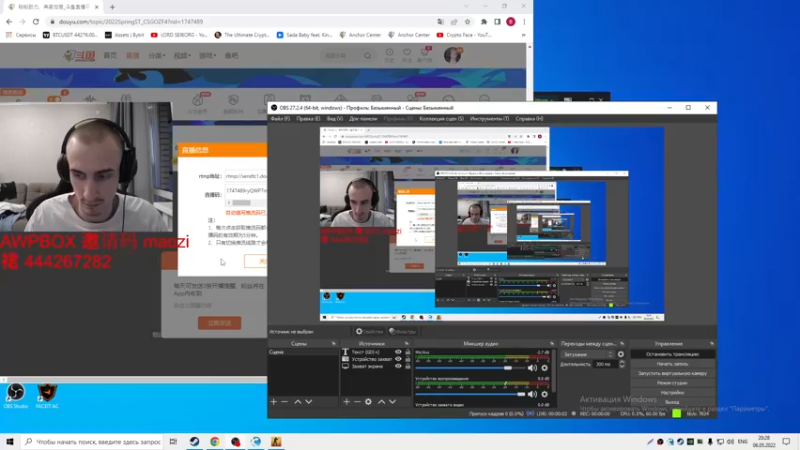The height and width of the screenshot is (450, 800).
Task: Bookmark this page with the star icon
Action: click(467, 22)
